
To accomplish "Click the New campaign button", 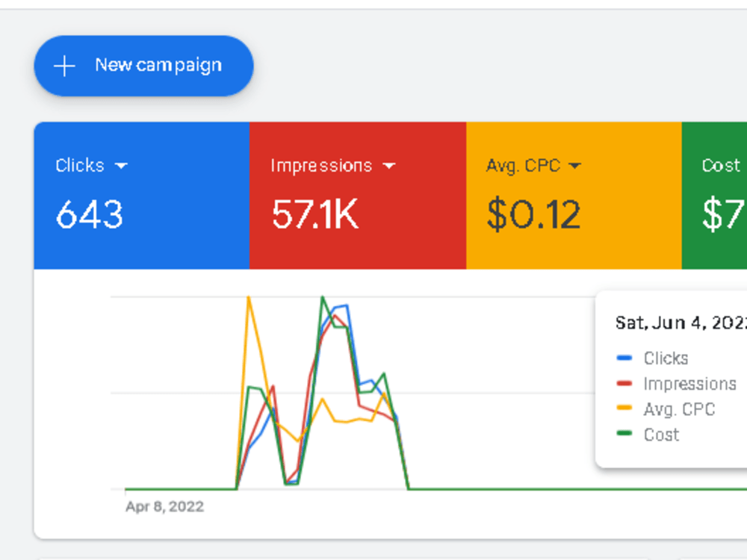I will pyautogui.click(x=143, y=66).
